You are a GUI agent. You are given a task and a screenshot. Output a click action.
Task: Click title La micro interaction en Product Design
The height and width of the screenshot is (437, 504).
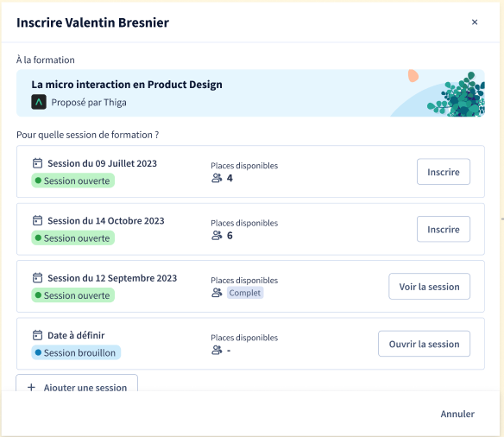click(127, 85)
